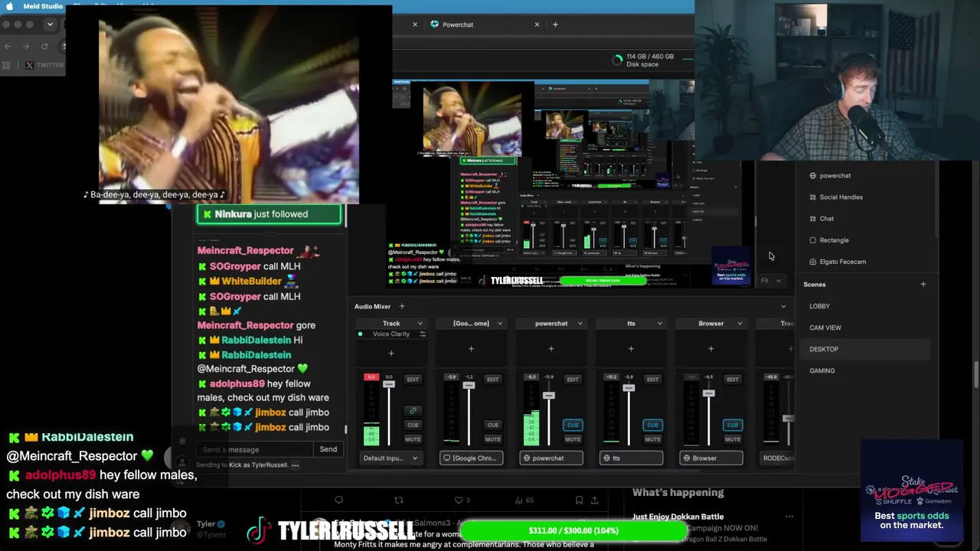The image size is (980, 551).
Task: Click the Browser channel volume fader
Action: point(708,393)
